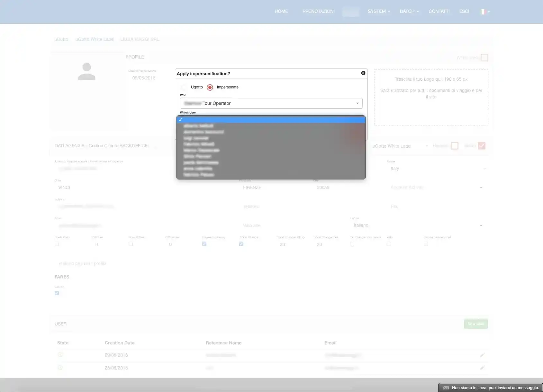Close the Apply impersonification dialog
This screenshot has height=392, width=543.
tap(363, 73)
